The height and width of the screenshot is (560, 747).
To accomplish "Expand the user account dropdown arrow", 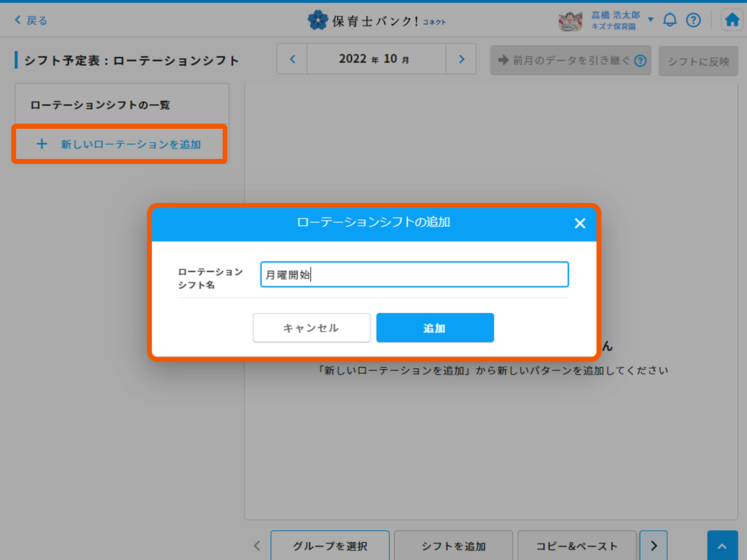I will coord(650,20).
